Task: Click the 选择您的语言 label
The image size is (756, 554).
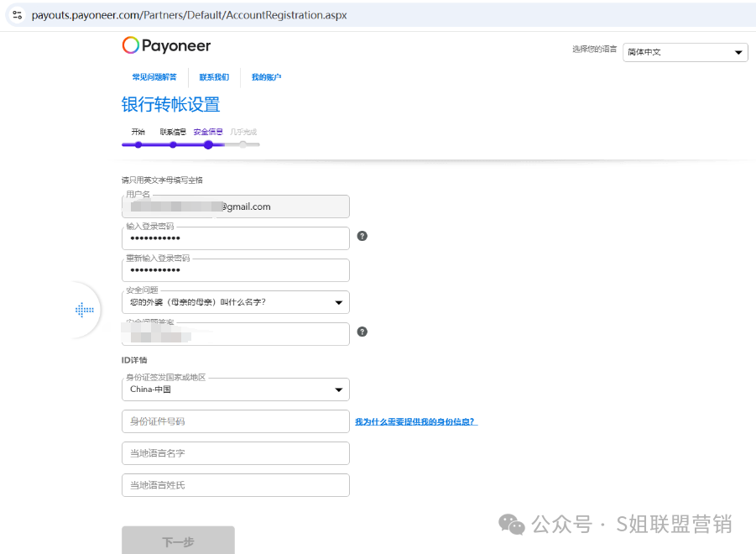Action: point(595,50)
